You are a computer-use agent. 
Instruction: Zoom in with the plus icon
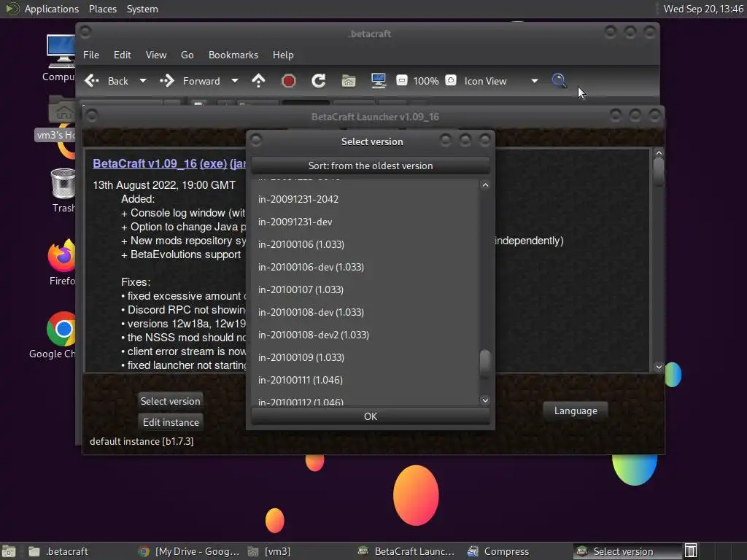(x=450, y=80)
